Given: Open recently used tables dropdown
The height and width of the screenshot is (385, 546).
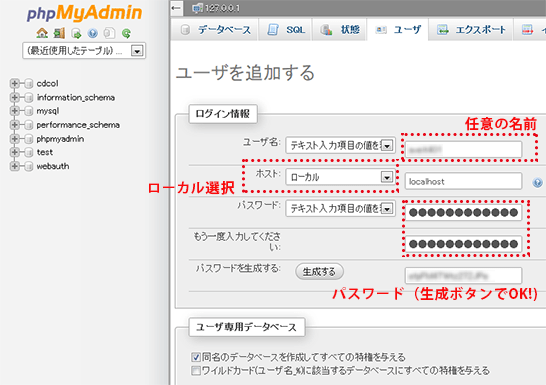Looking at the screenshot, I should click(84, 51).
